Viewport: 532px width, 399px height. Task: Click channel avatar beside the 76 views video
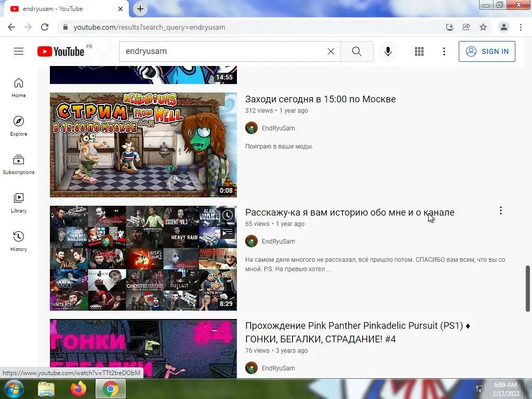251,368
